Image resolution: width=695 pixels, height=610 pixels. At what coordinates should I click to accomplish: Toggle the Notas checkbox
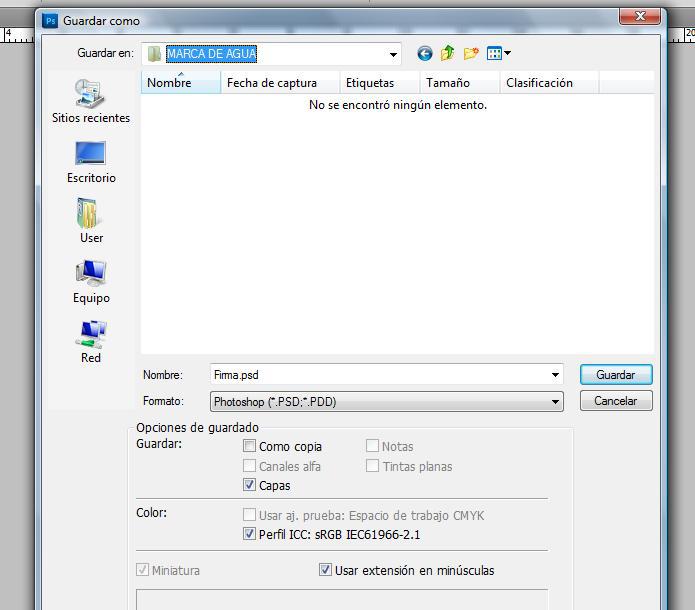372,446
